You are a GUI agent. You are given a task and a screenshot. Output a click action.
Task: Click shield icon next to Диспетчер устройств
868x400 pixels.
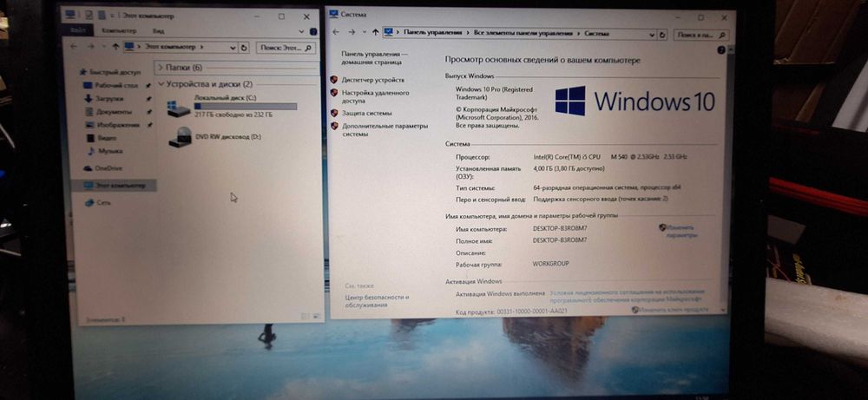coord(334,80)
